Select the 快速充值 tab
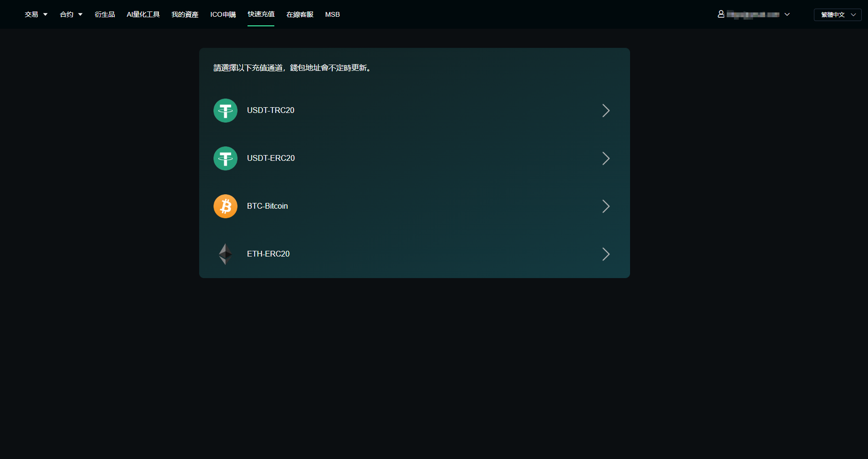 261,14
